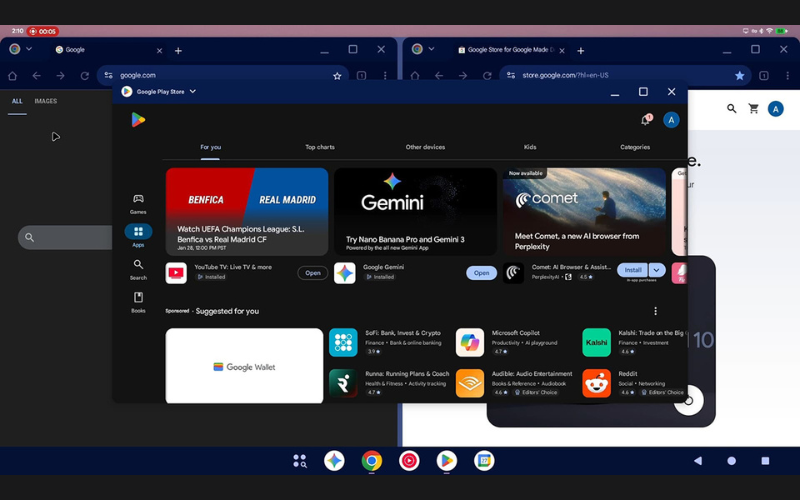Bookmark google.com with the star icon
The image size is (800, 500).
[337, 75]
